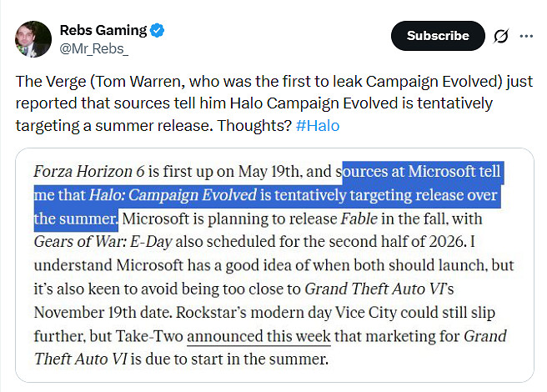Viewport: 547px width, 392px height.
Task: Open the @Mr_Rebs_ handle link
Action: tap(93, 48)
